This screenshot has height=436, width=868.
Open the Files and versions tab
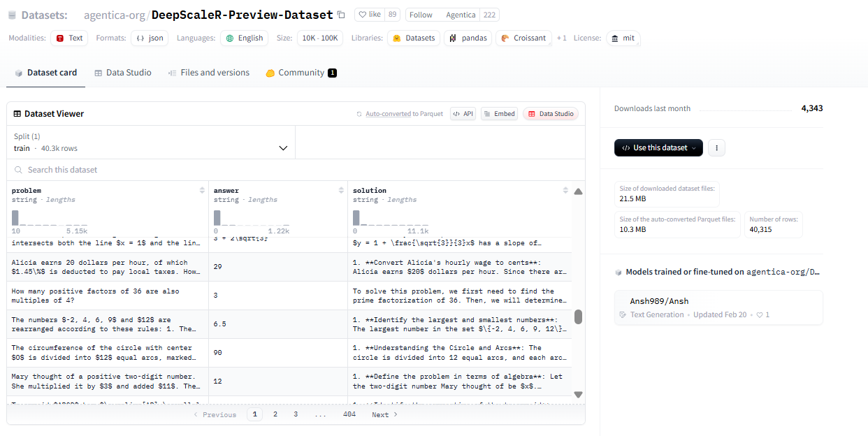coord(209,73)
